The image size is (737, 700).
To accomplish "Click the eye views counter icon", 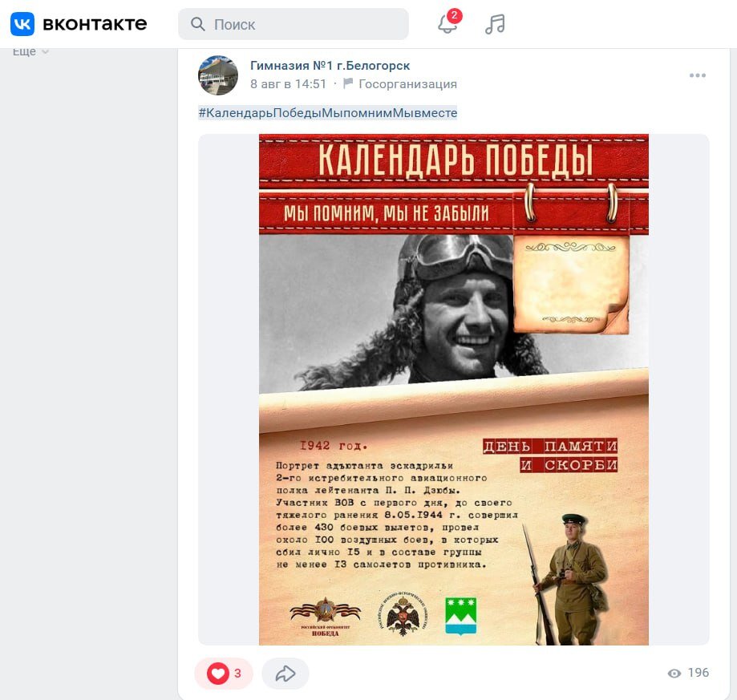I will click(674, 674).
